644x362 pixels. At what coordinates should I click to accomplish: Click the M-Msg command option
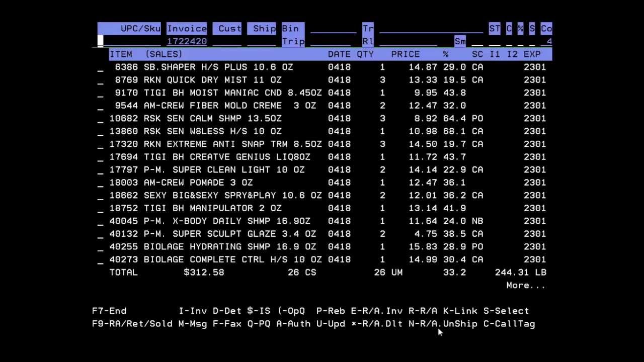pyautogui.click(x=192, y=324)
